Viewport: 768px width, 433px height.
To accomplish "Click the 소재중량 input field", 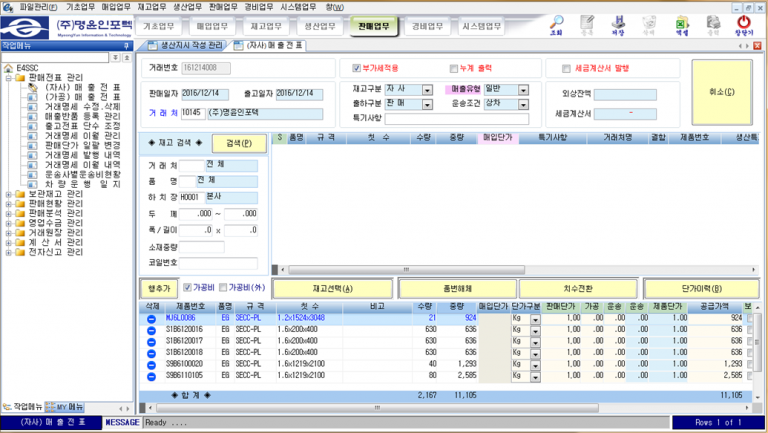I will click(202, 246).
